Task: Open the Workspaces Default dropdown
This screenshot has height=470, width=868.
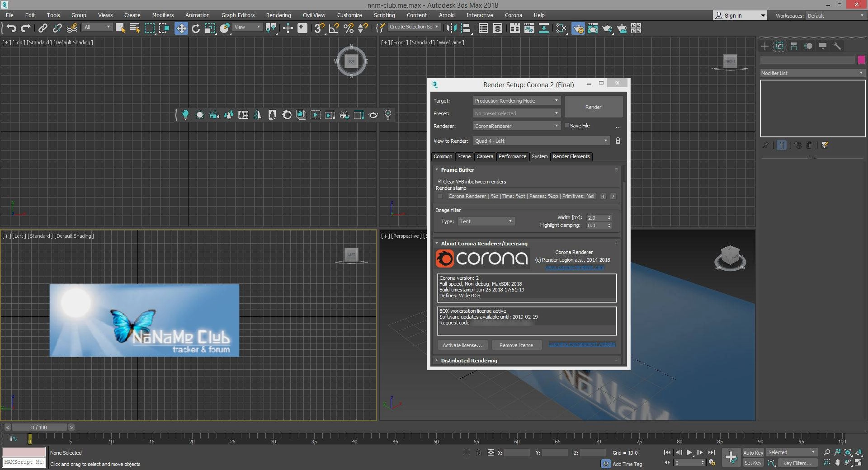Action: click(835, 16)
